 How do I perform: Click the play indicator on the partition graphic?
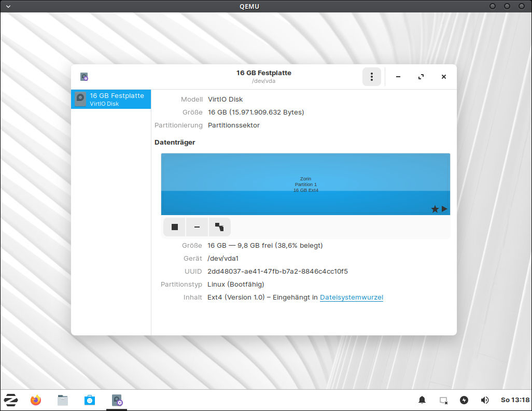[x=444, y=209]
